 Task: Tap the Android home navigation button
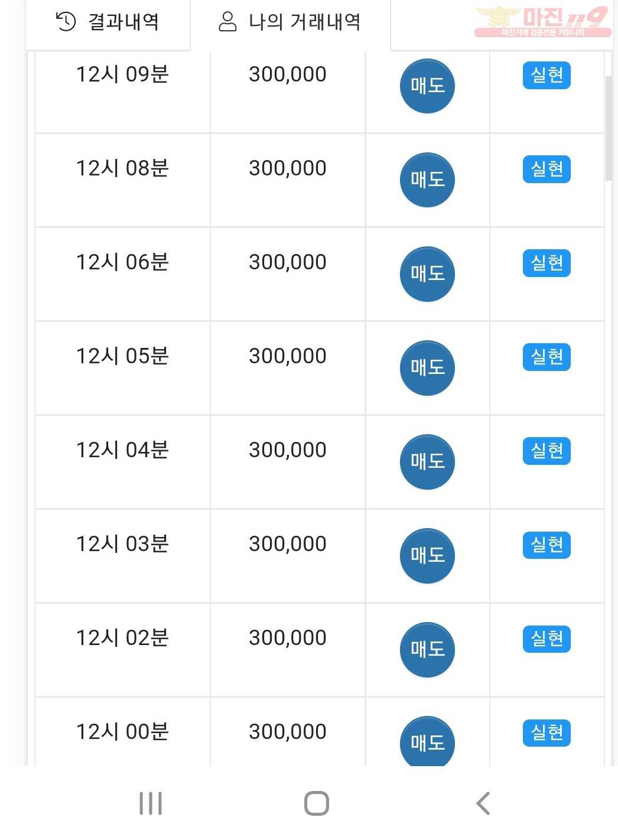316,803
